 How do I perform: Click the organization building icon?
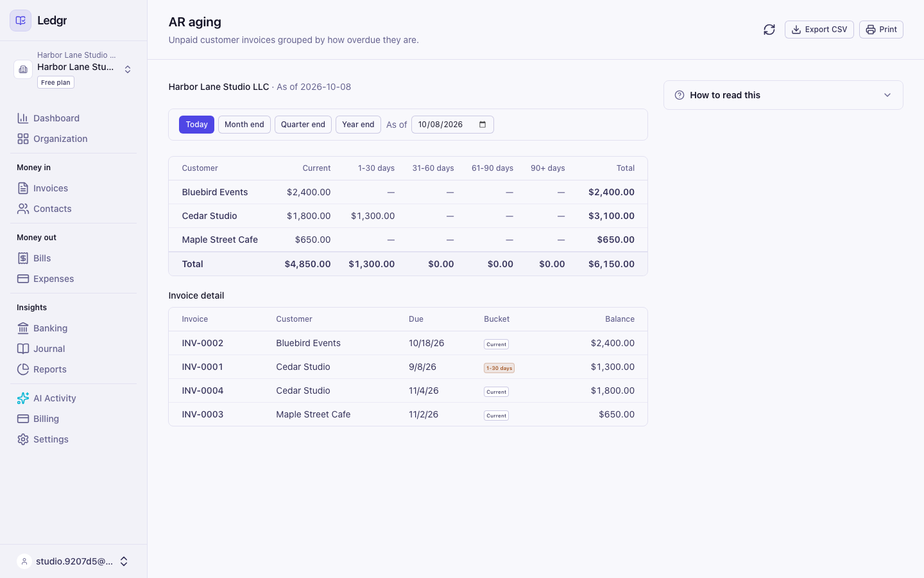coord(23,69)
